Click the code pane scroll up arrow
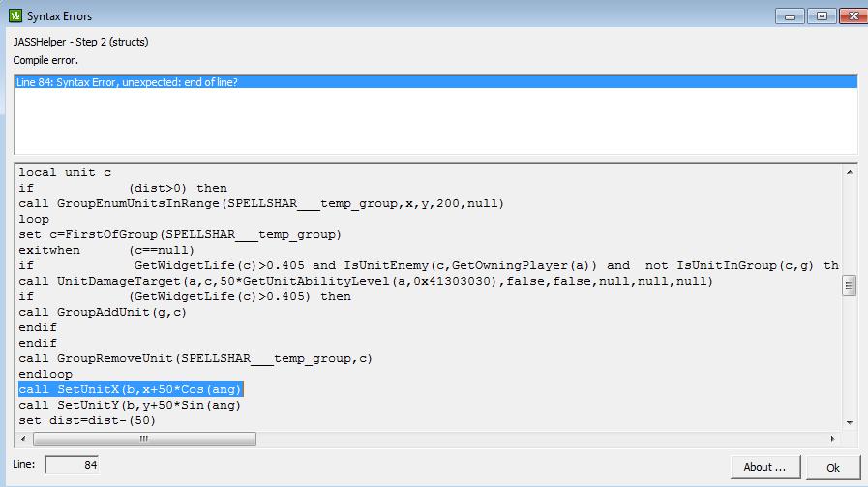 tap(850, 172)
